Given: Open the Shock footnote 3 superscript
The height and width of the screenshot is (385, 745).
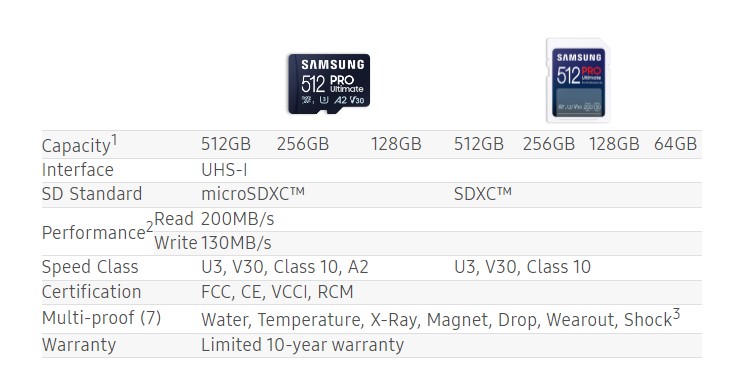Looking at the screenshot, I should (x=676, y=314).
